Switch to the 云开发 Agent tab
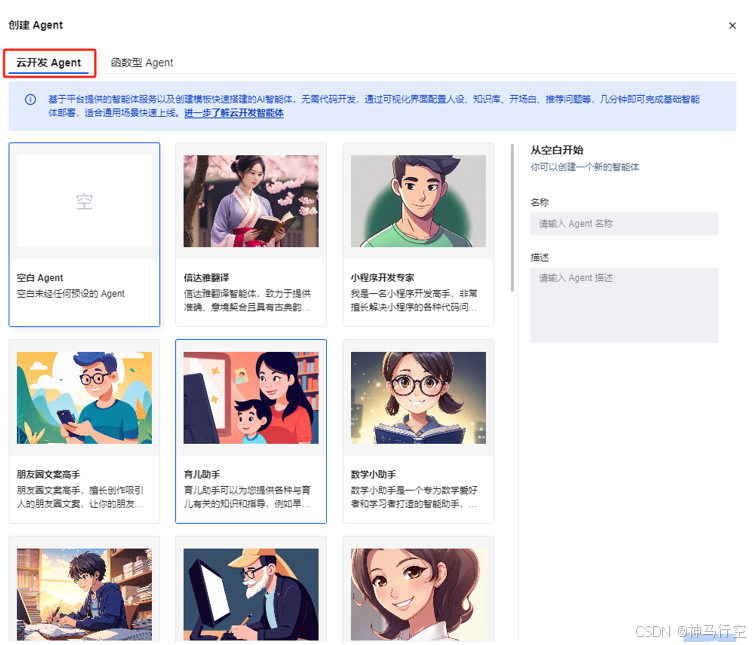The image size is (754, 645). (49, 63)
